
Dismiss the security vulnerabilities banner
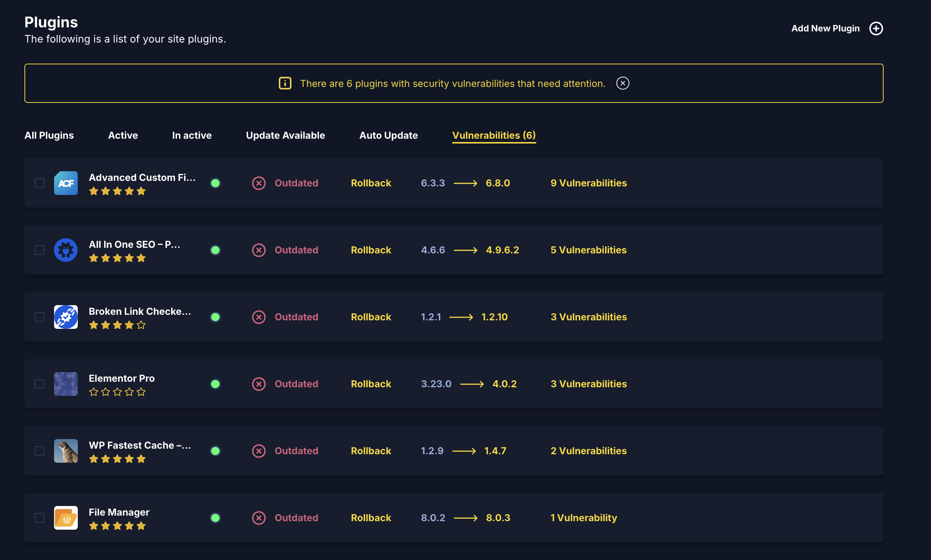[x=623, y=83]
